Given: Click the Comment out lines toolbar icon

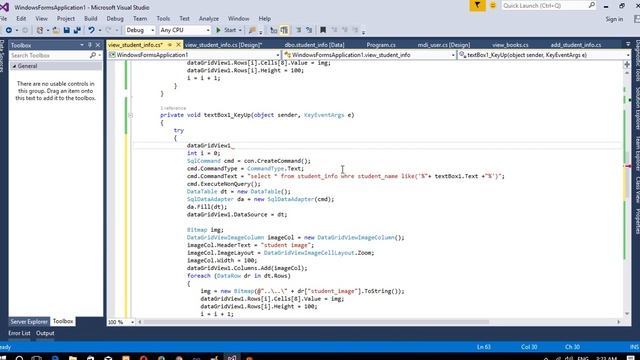Looking at the screenshot, I should (298, 30).
